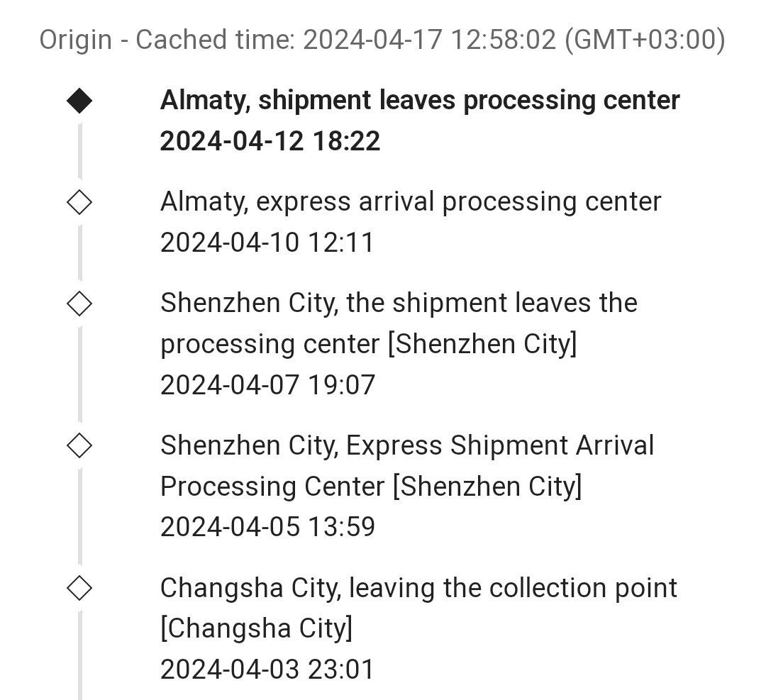
Task: Open "Changsha City, leaving the collection point" entry
Action: pos(418,588)
